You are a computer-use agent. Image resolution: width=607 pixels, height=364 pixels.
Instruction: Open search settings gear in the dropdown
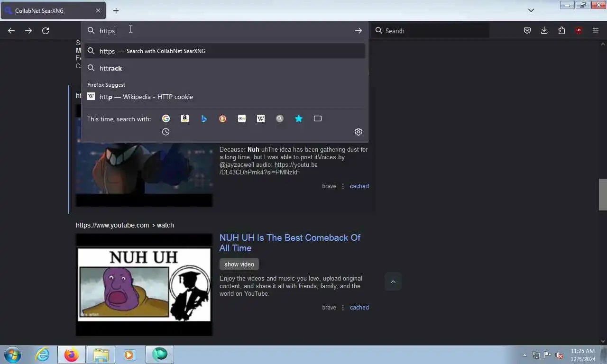click(359, 132)
